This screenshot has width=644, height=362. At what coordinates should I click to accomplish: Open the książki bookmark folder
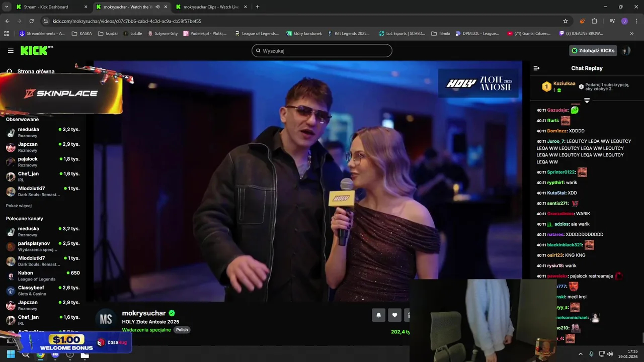click(108, 34)
